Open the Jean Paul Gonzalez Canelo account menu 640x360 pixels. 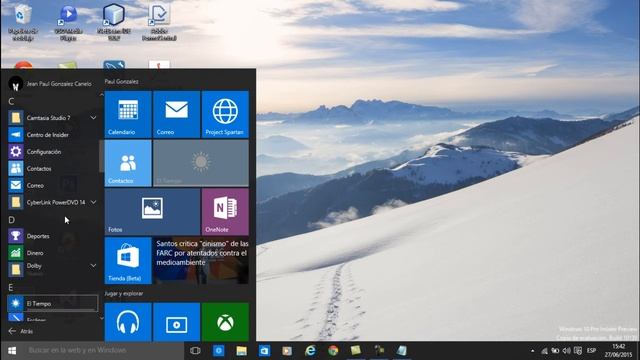(x=50, y=84)
